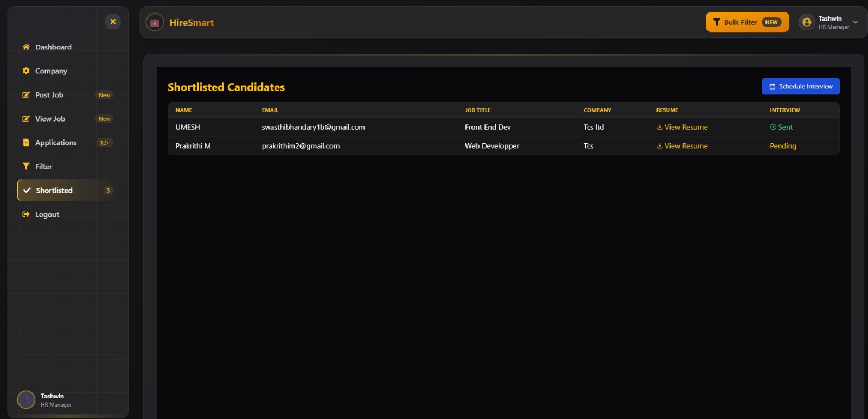The image size is (868, 419).
Task: Click the Schedule Interview button
Action: (800, 86)
